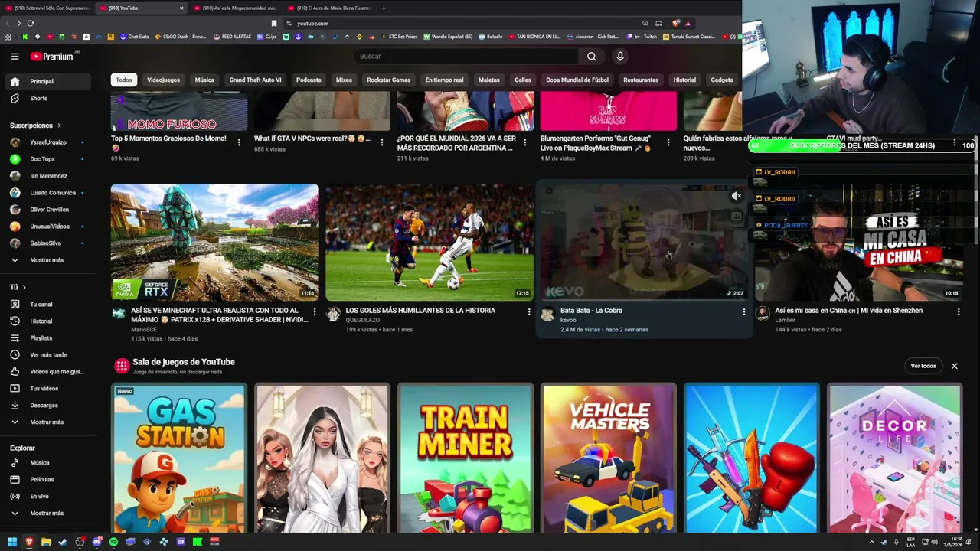The width and height of the screenshot is (980, 551).
Task: Open the Los goles más humillantes thumbnail
Action: pos(430,242)
